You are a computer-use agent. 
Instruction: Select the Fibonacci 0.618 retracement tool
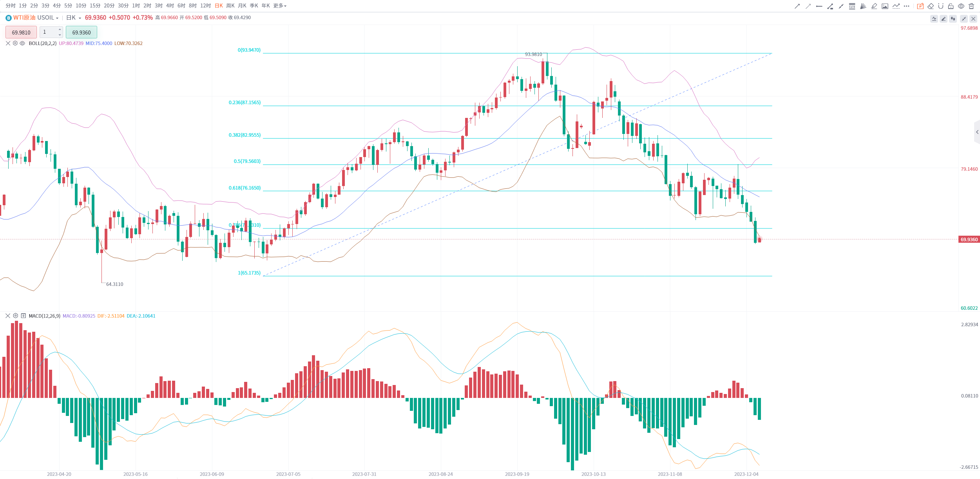852,6
